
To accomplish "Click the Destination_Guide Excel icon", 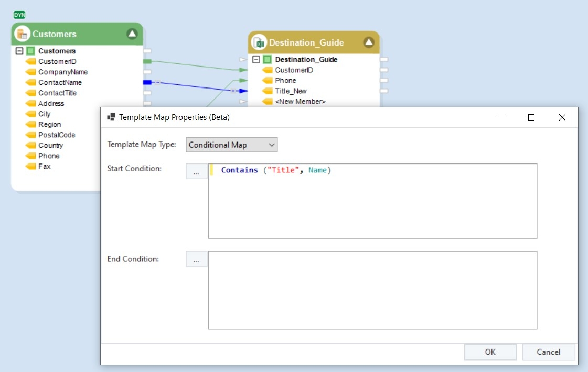I will point(259,42).
